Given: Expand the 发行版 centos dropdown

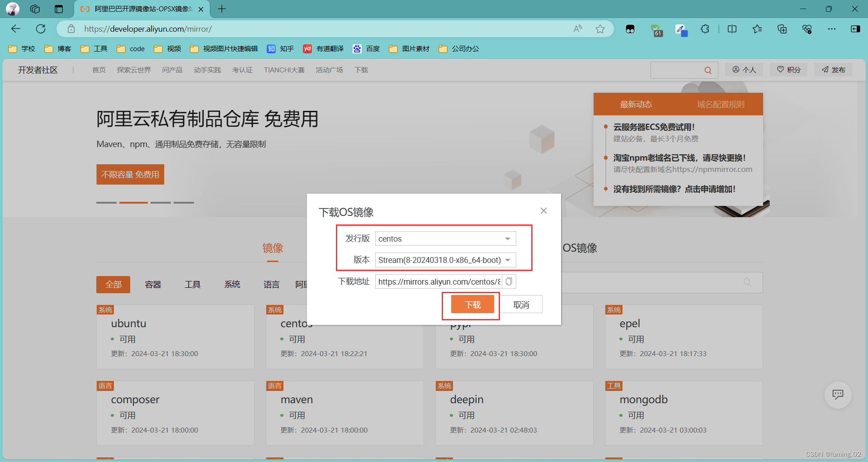Looking at the screenshot, I should 445,238.
